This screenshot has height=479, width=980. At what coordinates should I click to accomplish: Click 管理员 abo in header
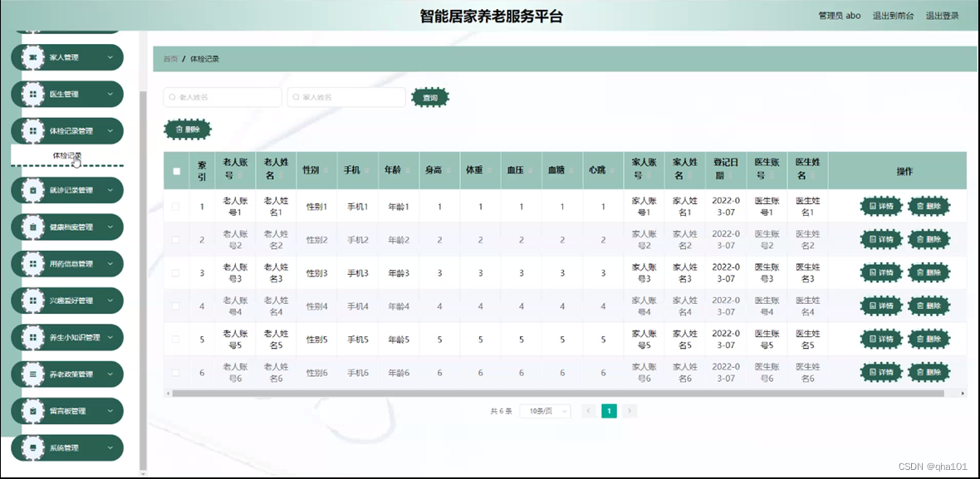click(840, 17)
